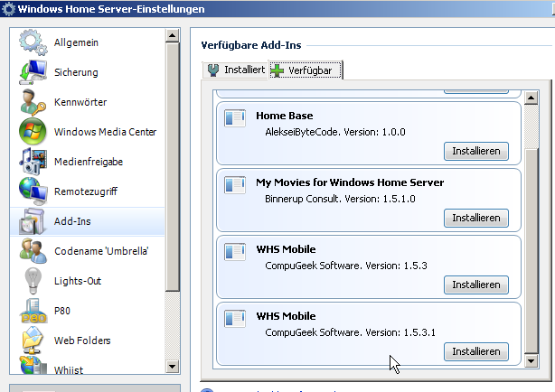Click add-ins list scrollbar up arrow
Image resolution: width=555 pixels, height=392 pixels.
pyautogui.click(x=531, y=98)
